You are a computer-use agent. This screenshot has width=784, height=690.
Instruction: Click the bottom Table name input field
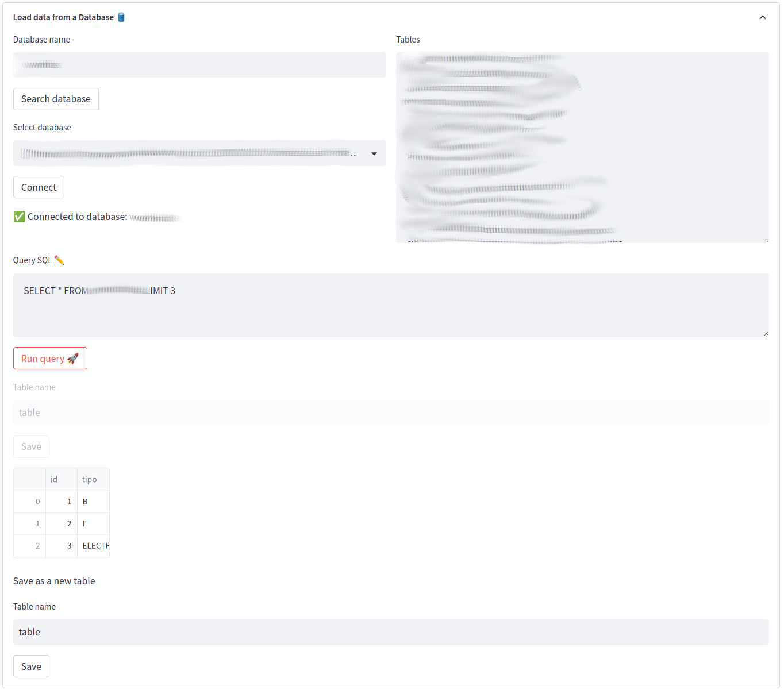(391, 632)
